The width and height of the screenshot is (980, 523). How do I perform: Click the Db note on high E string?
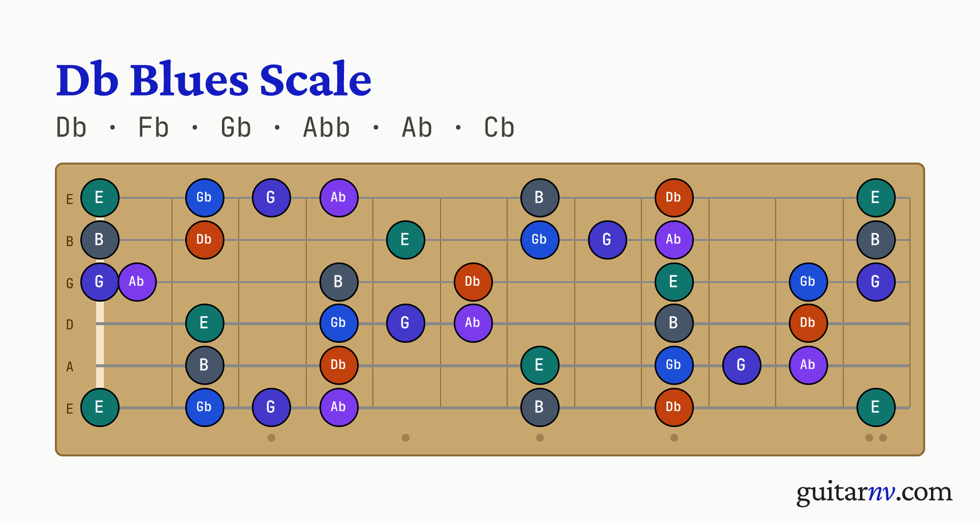[x=674, y=198]
